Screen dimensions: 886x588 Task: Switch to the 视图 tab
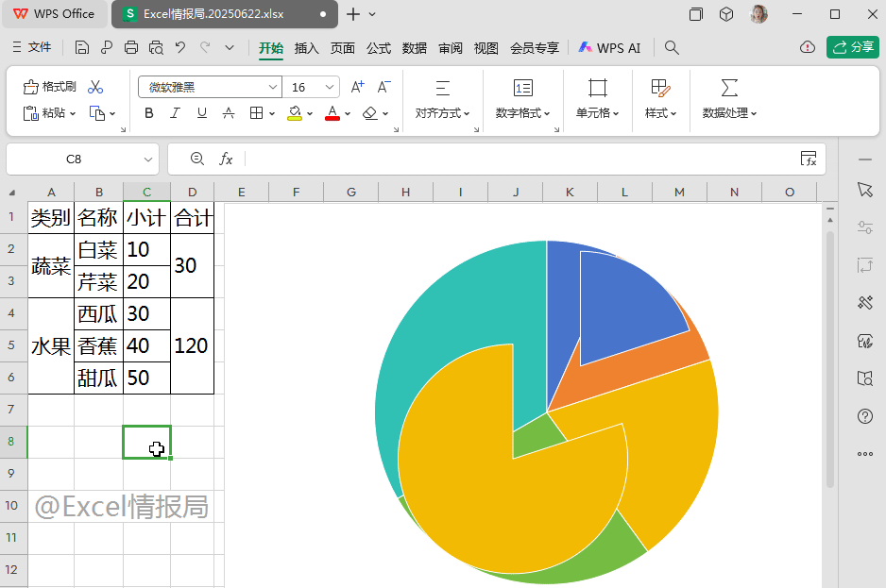click(486, 48)
